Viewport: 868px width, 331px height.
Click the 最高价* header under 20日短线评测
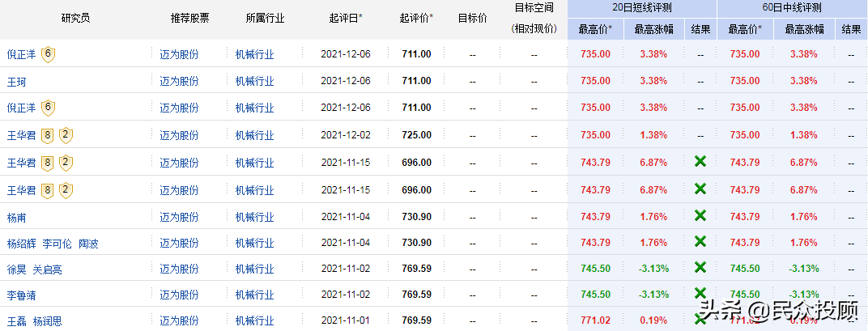[596, 29]
